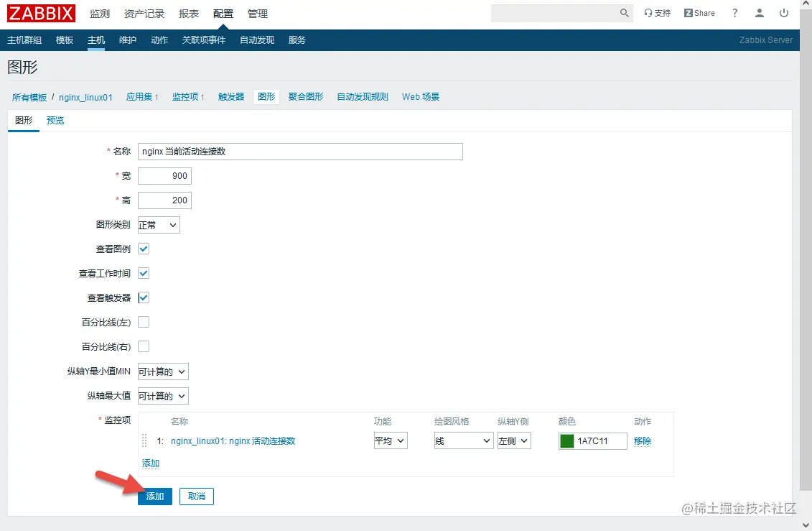Open the 纵轴Y最小值MIN dropdown

coord(162,371)
